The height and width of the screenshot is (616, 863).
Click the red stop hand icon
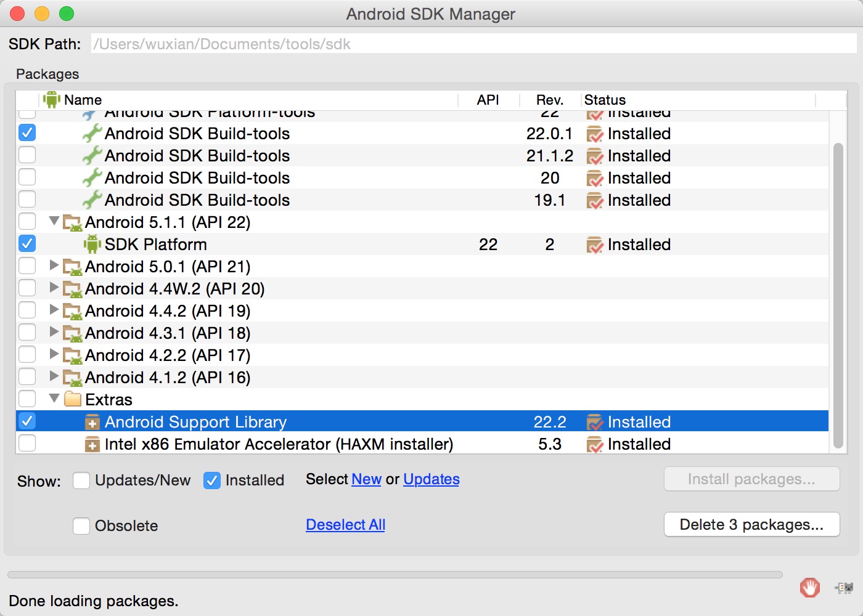tap(810, 588)
